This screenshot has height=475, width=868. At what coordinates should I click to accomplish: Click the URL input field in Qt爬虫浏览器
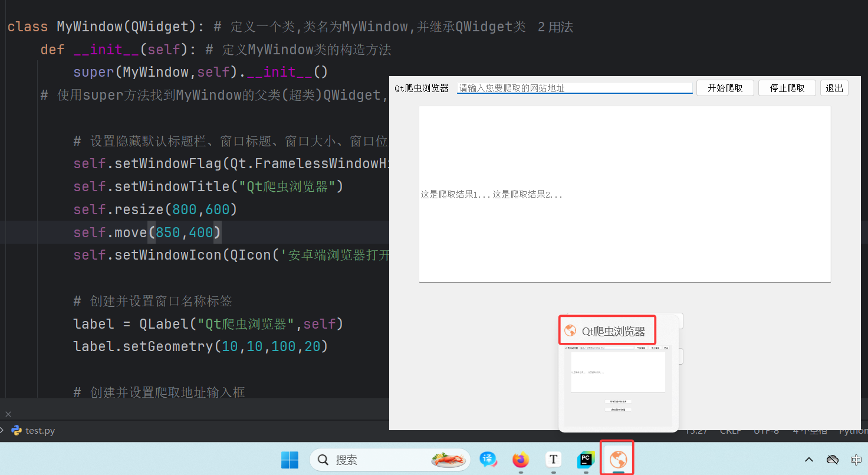click(575, 88)
